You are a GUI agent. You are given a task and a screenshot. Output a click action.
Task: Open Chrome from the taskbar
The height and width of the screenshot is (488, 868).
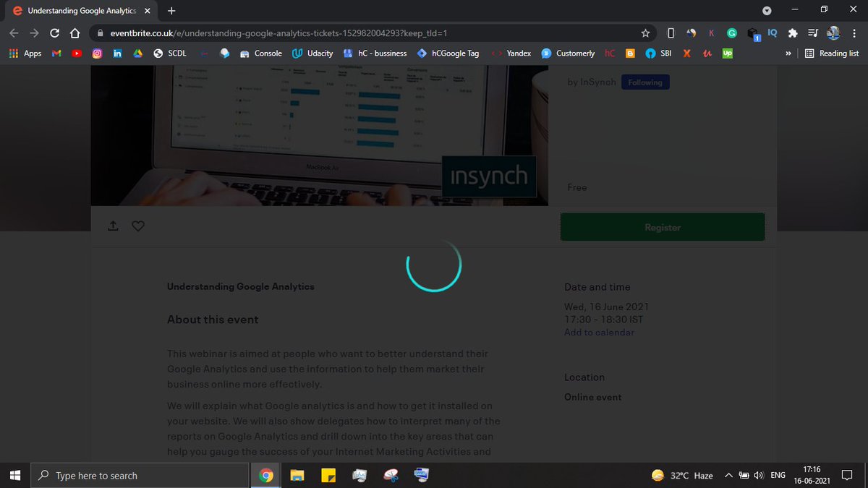(266, 476)
